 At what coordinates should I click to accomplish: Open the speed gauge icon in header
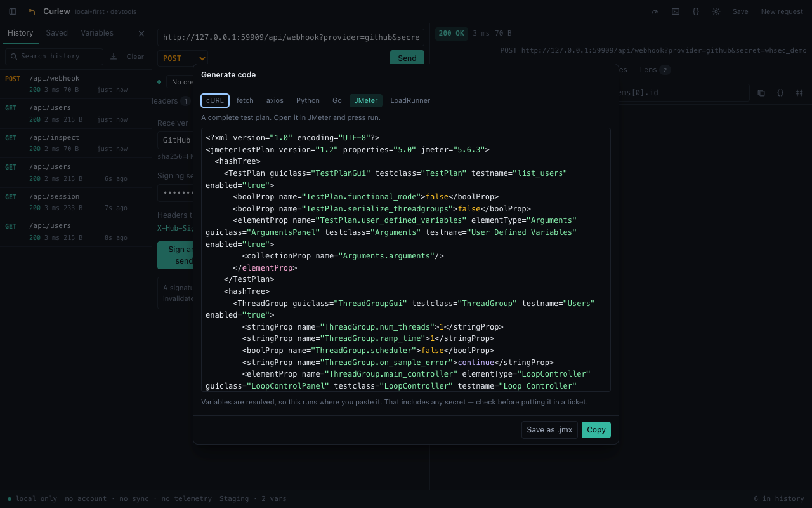[x=655, y=11]
